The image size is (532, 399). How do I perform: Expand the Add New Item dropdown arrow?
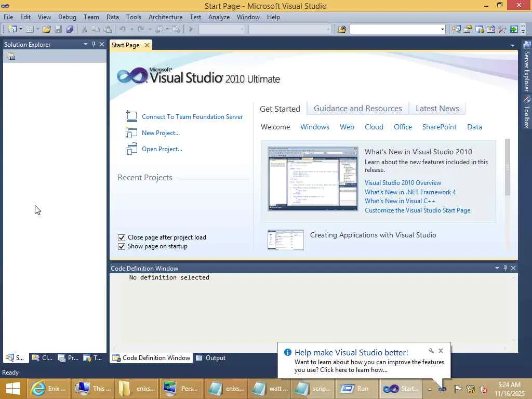click(37, 29)
